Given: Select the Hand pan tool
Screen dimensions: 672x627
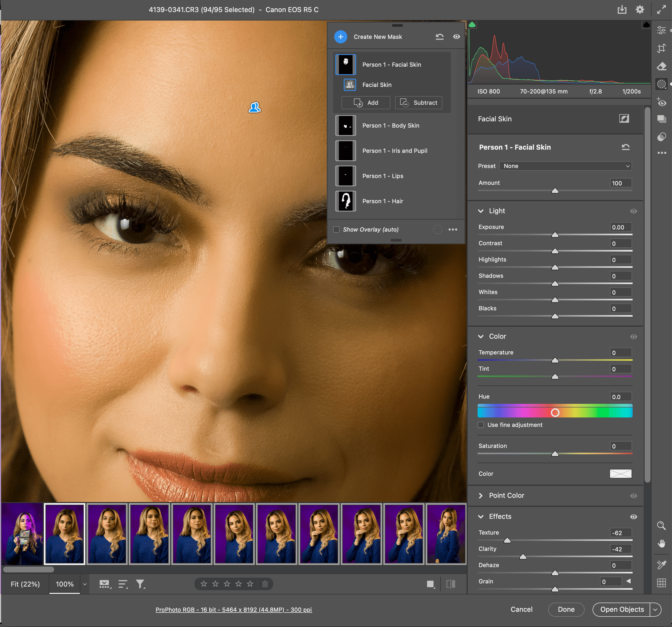Looking at the screenshot, I should click(x=661, y=543).
